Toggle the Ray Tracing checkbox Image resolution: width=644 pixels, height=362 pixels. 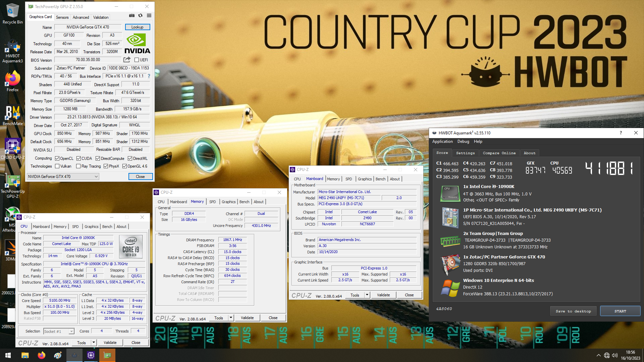pos(78,166)
